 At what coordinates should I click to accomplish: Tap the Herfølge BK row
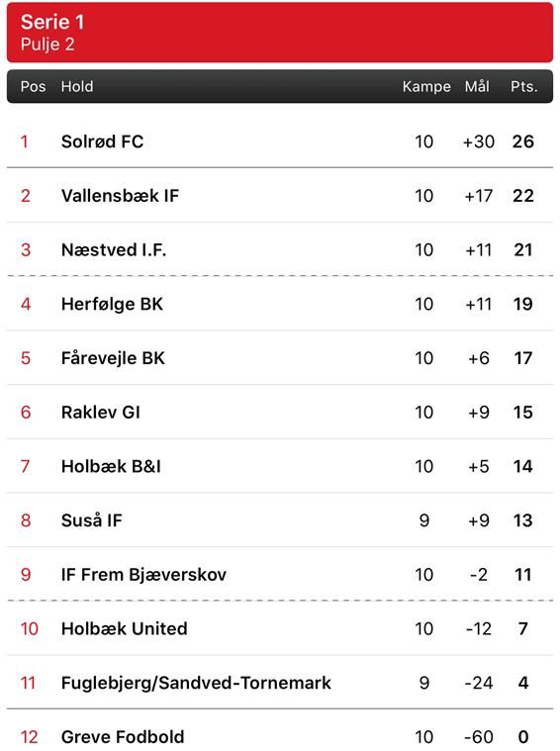click(x=280, y=304)
